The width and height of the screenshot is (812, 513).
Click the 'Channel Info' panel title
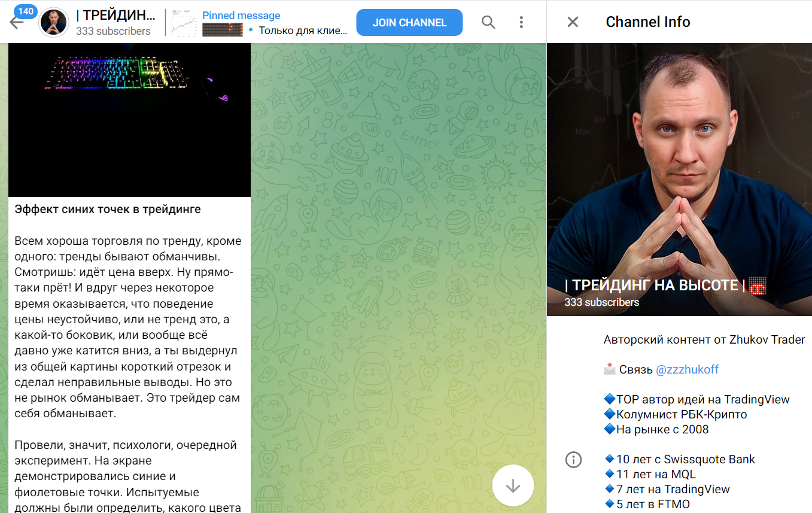648,22
